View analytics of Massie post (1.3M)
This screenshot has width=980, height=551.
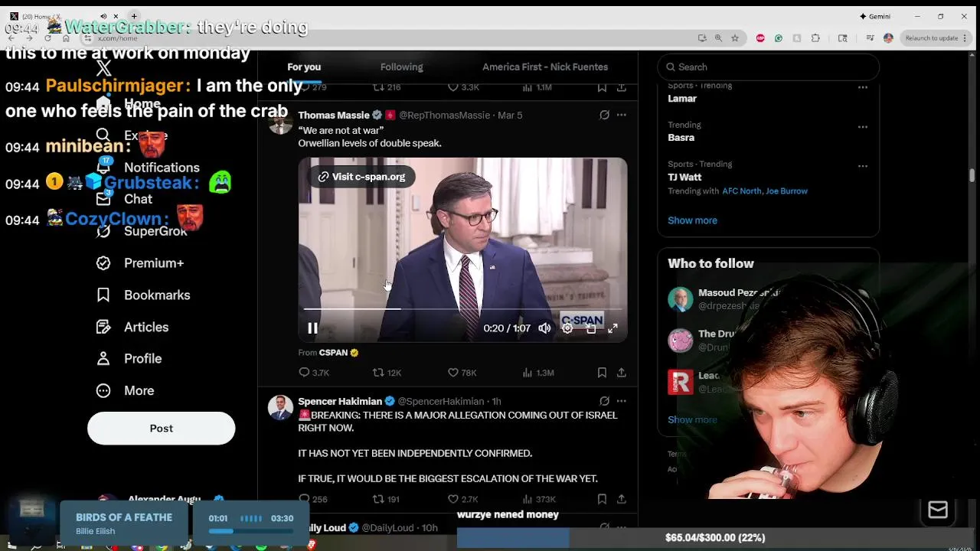(x=537, y=373)
